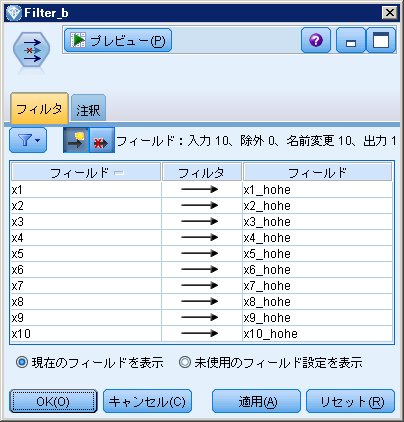Edit the x3_hohe output field name
The height and width of the screenshot is (422, 404).
[x=317, y=222]
